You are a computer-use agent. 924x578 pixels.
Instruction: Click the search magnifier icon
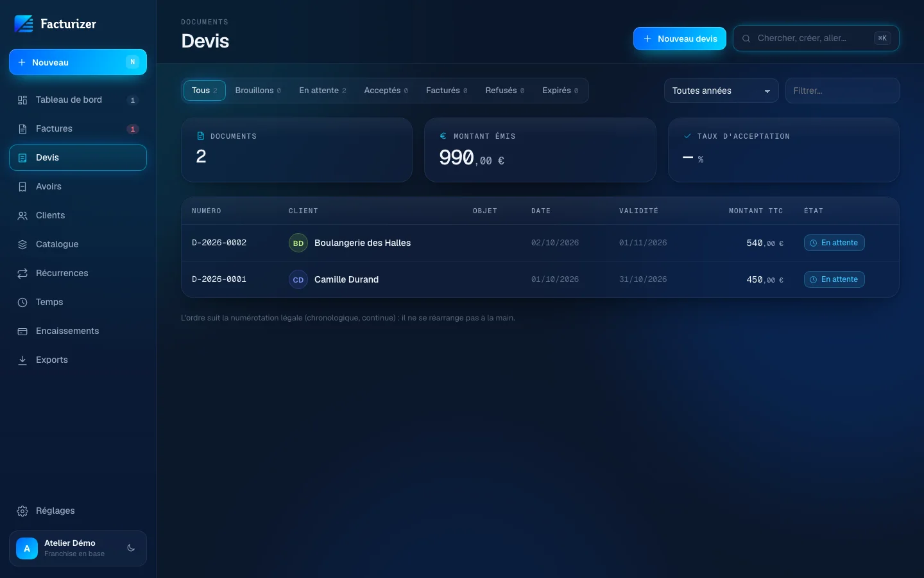pyautogui.click(x=746, y=39)
